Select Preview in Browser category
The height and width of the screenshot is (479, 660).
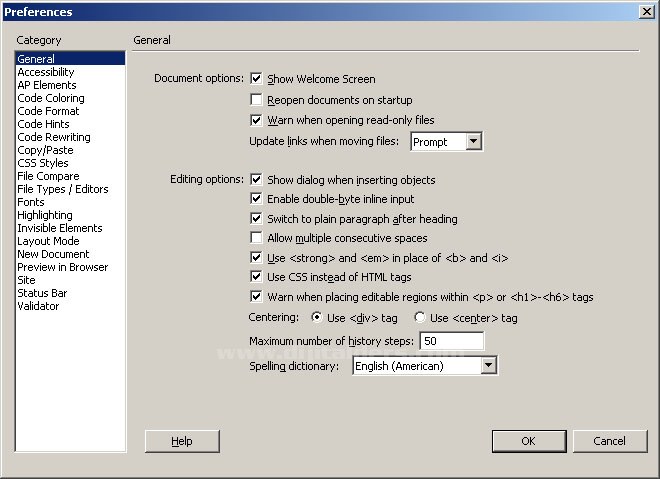[62, 267]
